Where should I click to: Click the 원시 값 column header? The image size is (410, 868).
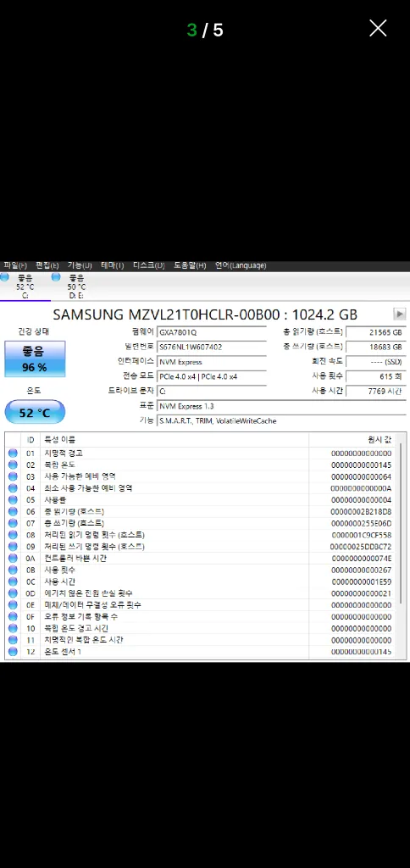click(x=353, y=440)
